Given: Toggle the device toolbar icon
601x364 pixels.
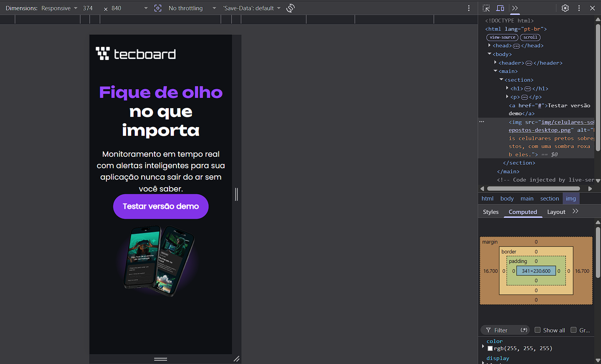Looking at the screenshot, I should coord(500,8).
